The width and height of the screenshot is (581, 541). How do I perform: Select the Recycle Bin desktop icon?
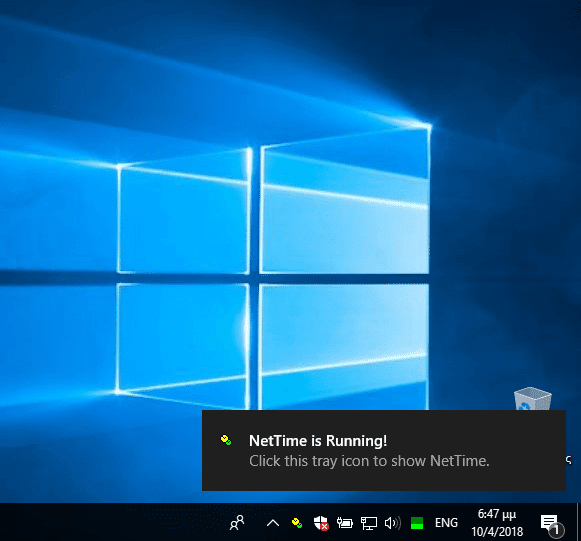click(x=532, y=398)
